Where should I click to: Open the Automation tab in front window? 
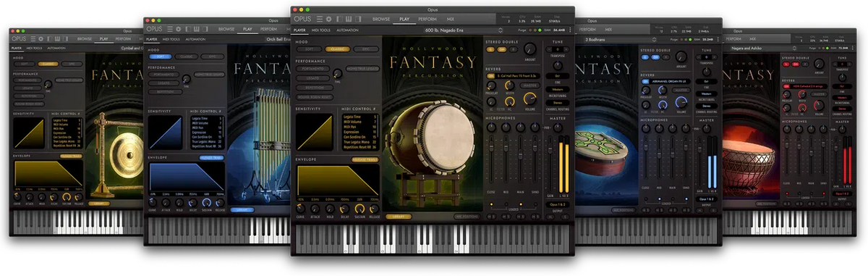[x=347, y=30]
